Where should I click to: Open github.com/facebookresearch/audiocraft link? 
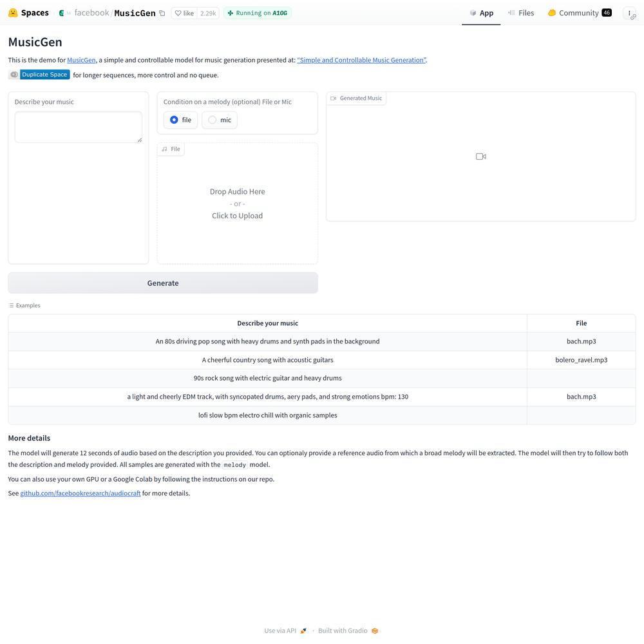(80, 493)
